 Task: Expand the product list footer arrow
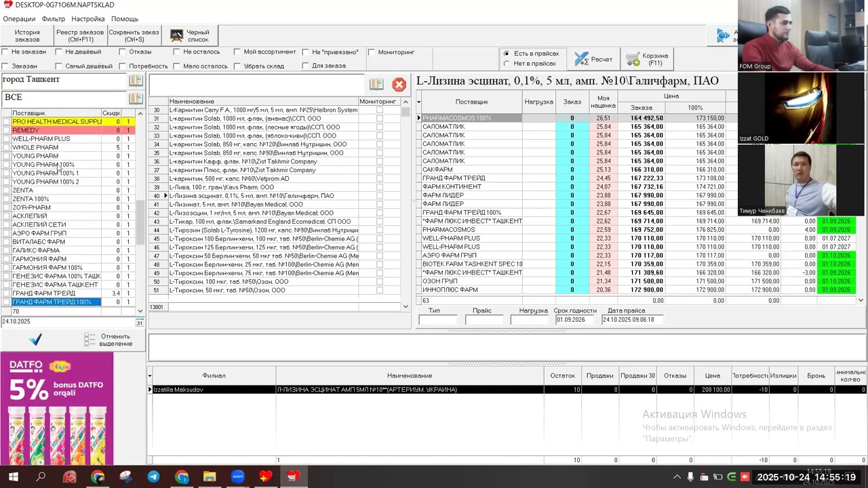(406, 306)
